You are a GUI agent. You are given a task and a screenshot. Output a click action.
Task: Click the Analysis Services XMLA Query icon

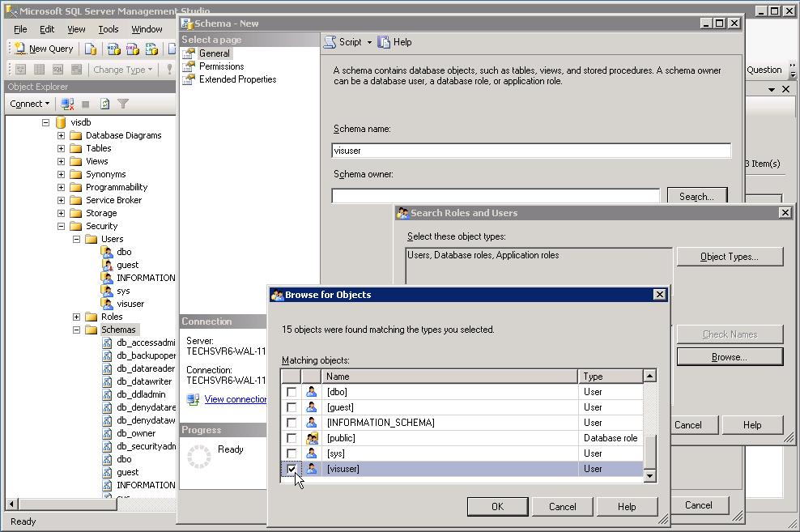click(151, 49)
